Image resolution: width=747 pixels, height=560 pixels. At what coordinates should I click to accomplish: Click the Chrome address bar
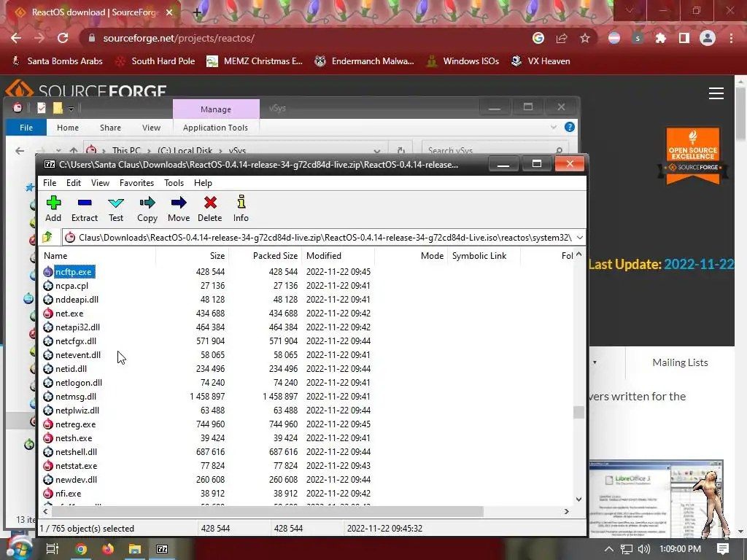[305, 38]
